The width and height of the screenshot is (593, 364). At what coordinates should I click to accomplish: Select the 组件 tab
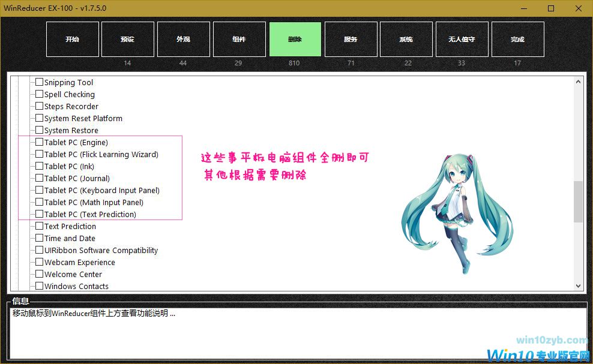tap(239, 40)
